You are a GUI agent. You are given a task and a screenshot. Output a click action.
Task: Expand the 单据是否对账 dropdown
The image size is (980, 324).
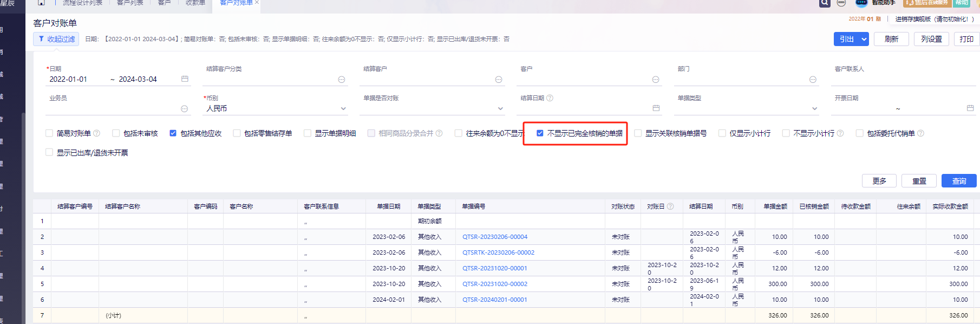(x=500, y=109)
